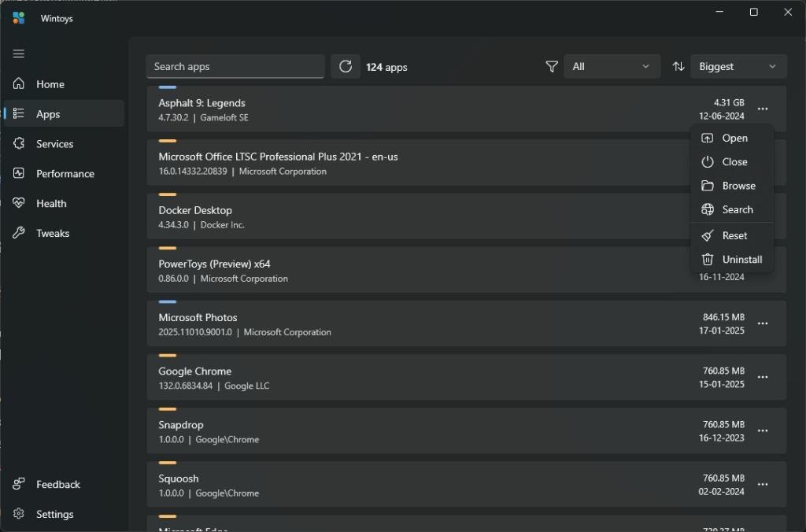Open Wintoys Settings

point(54,514)
